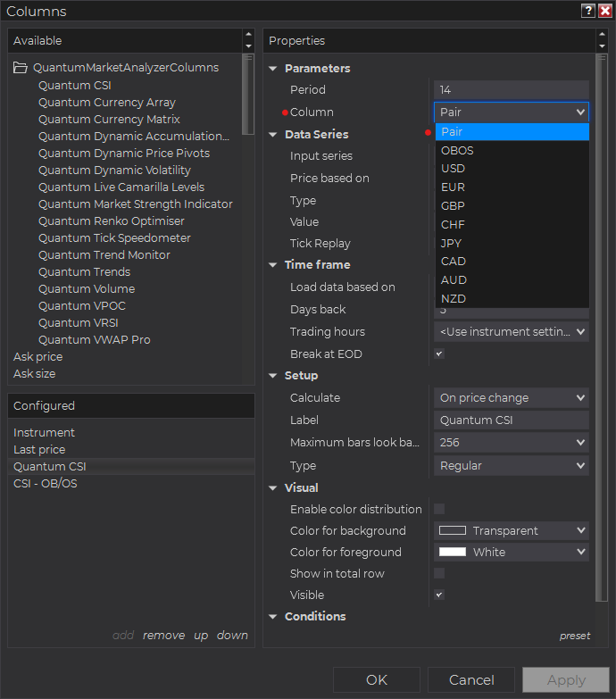Click the OK button
Image resolution: width=616 pixels, height=699 pixels.
click(x=377, y=680)
